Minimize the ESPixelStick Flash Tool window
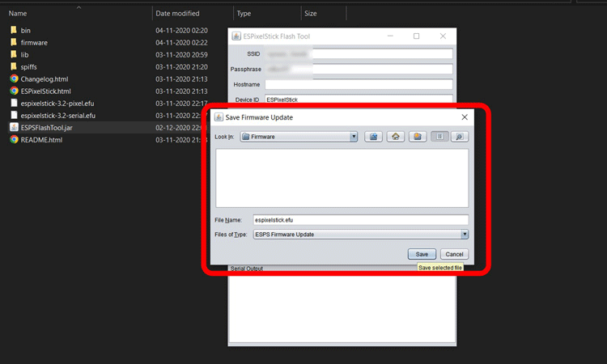 (x=390, y=36)
